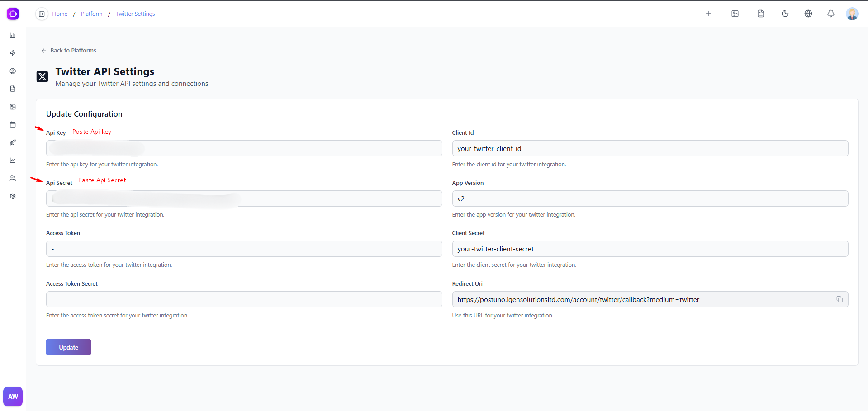Click the robot app logo

click(x=13, y=14)
